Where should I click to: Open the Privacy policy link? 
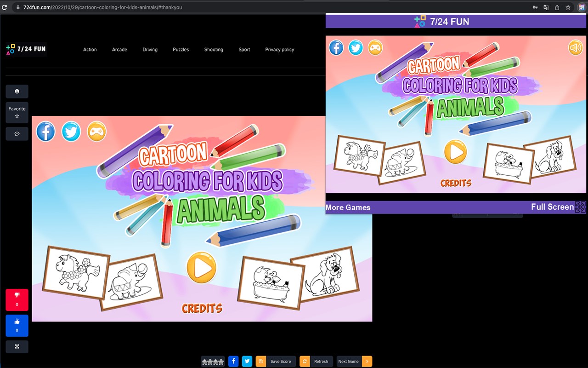(280, 50)
